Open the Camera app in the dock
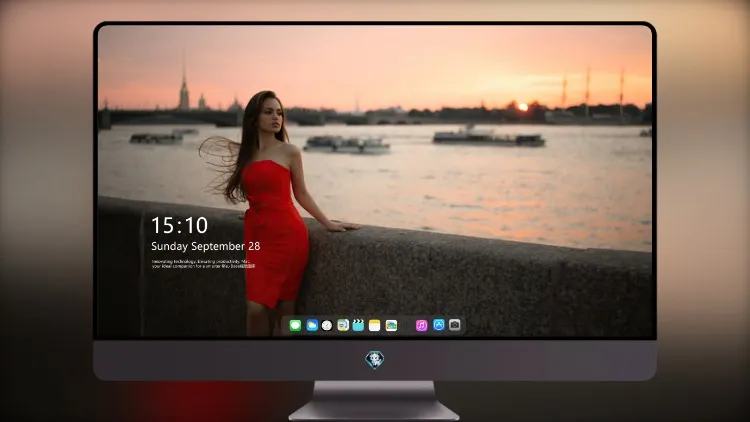Screen dimensions: 750x422 455,325
